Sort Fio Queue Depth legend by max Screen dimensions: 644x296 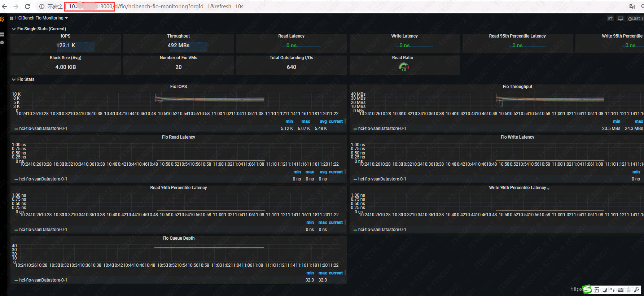(x=323, y=273)
